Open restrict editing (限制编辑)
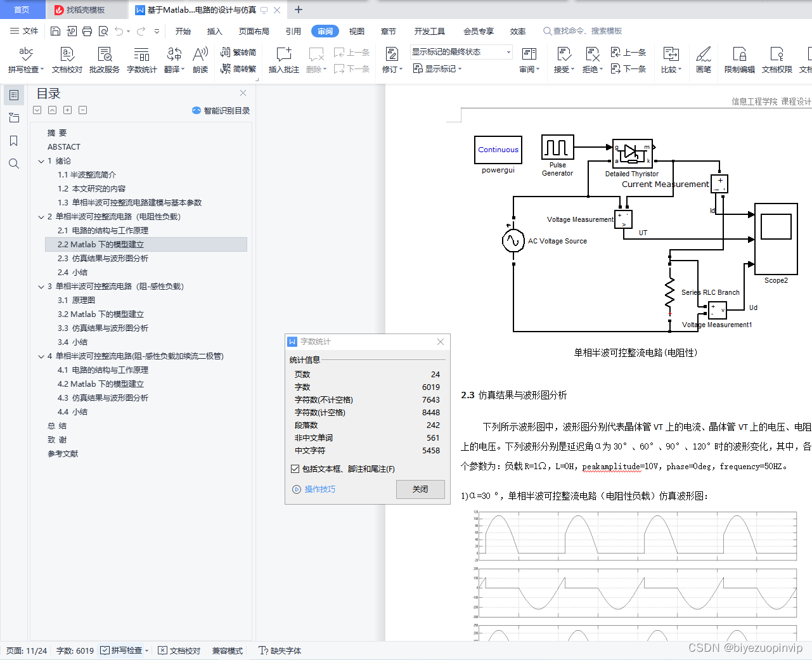The image size is (812, 660). click(x=740, y=60)
